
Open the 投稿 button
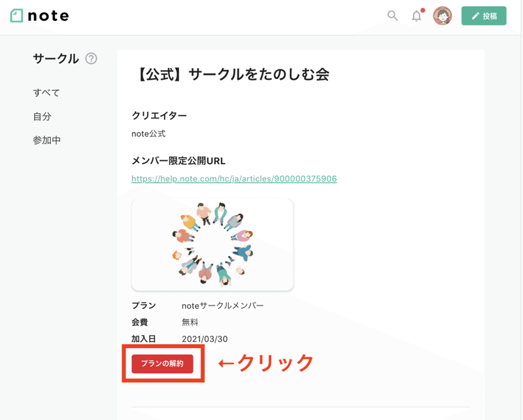[484, 15]
